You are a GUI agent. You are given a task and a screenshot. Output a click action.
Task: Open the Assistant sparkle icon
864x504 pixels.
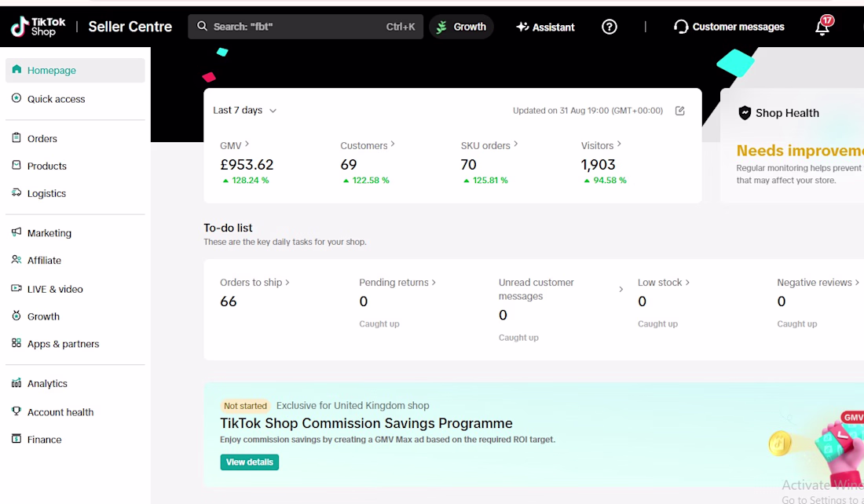522,27
